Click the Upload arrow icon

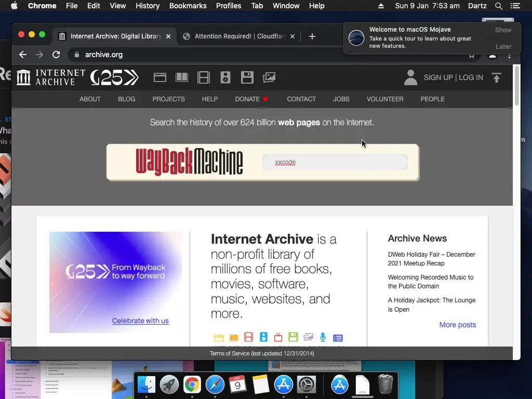pyautogui.click(x=496, y=78)
